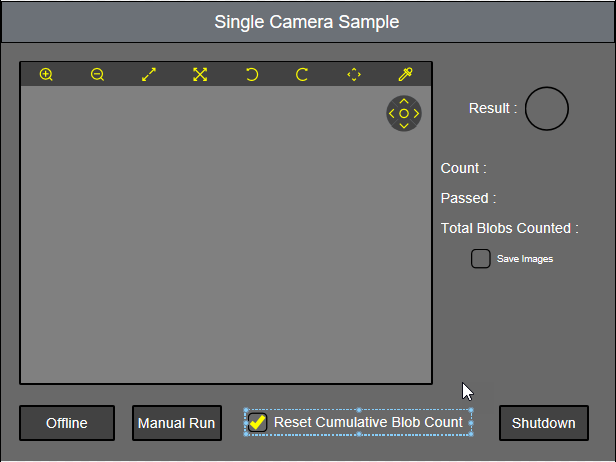Click the zoom out magnifier icon
The height and width of the screenshot is (462, 616).
tap(97, 74)
